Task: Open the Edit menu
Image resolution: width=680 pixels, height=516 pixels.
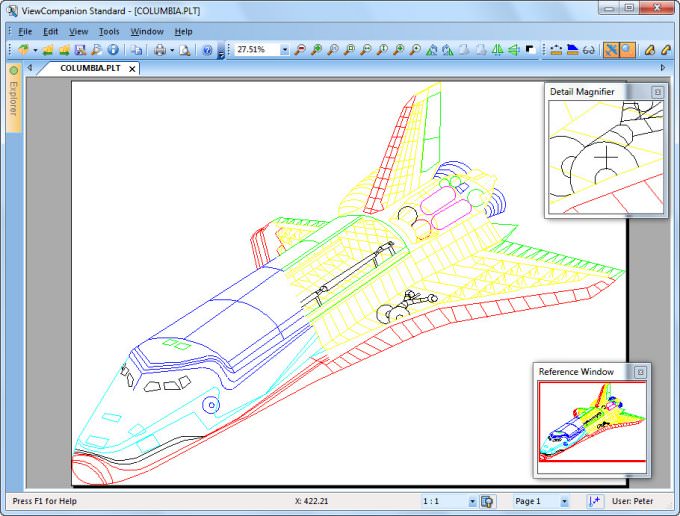Action: coord(50,31)
